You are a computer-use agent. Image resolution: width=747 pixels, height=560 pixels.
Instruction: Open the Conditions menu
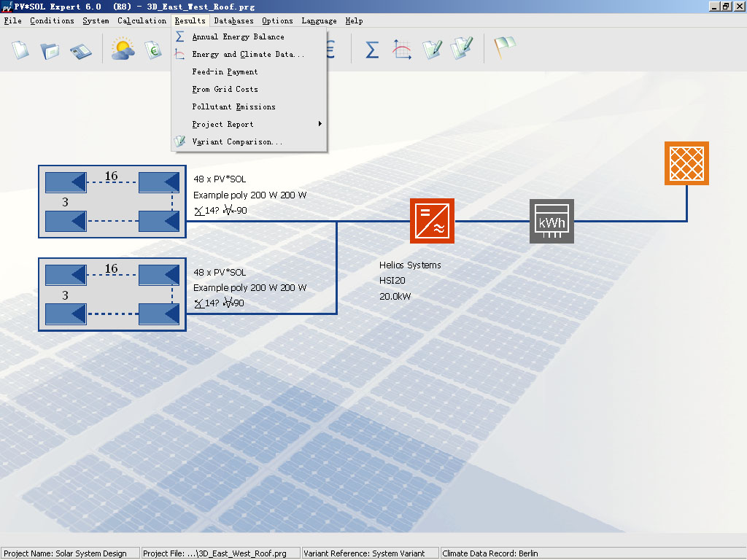click(x=52, y=20)
